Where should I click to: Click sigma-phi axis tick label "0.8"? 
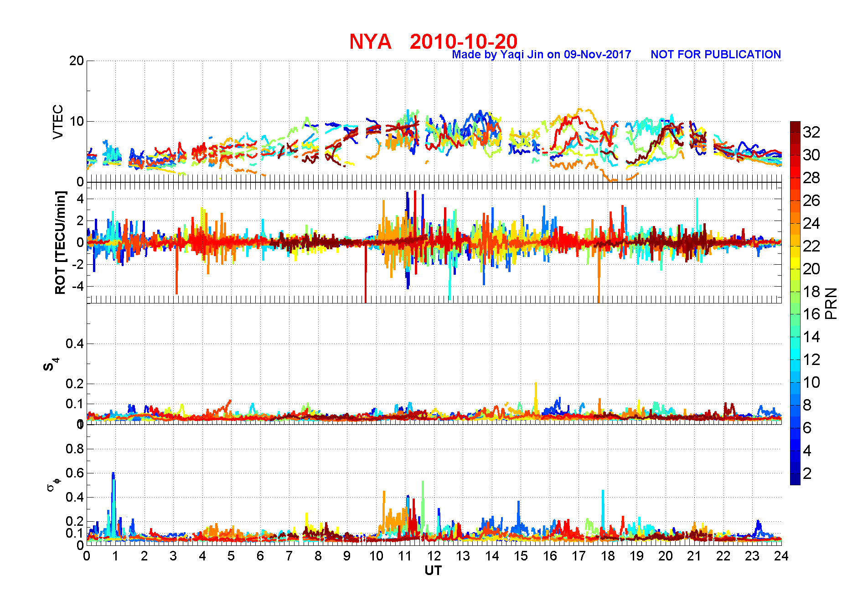pyautogui.click(x=75, y=449)
